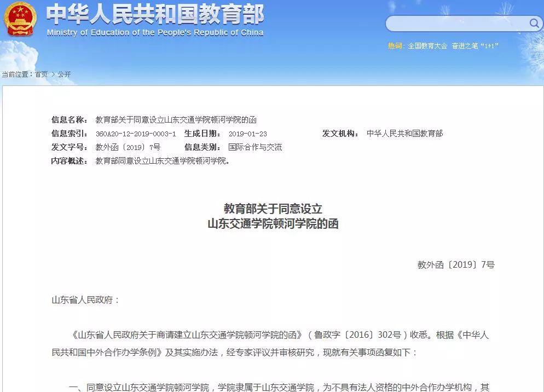This screenshot has height=392, width=544.
Task: Open hot word 全国教育大会
Action: coord(427,46)
